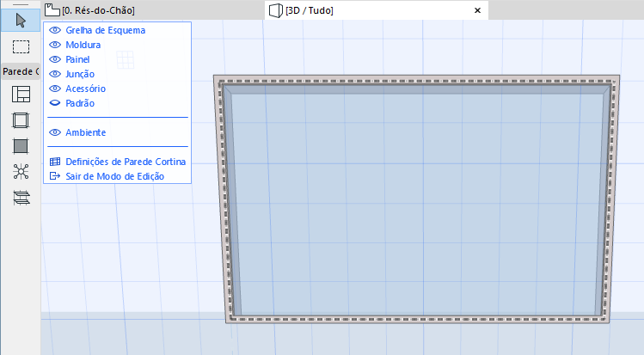Image resolution: width=644 pixels, height=355 pixels.
Task: Toggle visibility of Grelha de Esquema
Action: pos(55,30)
